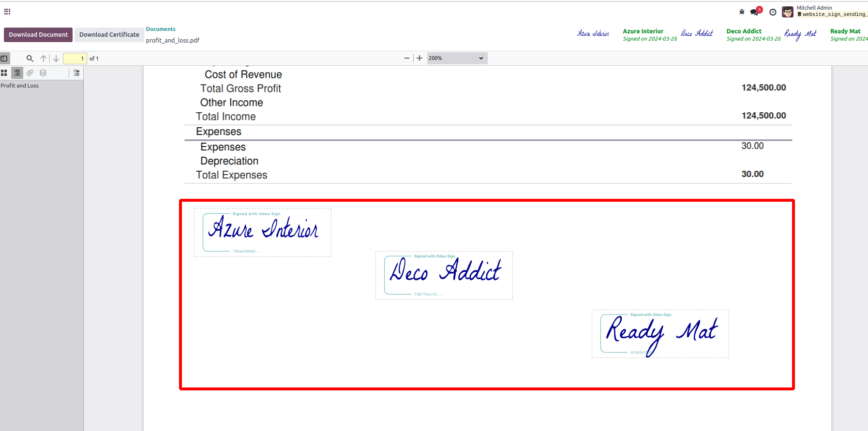Click the Download Certificate button
Viewport: 868px width, 431px height.
click(x=109, y=35)
